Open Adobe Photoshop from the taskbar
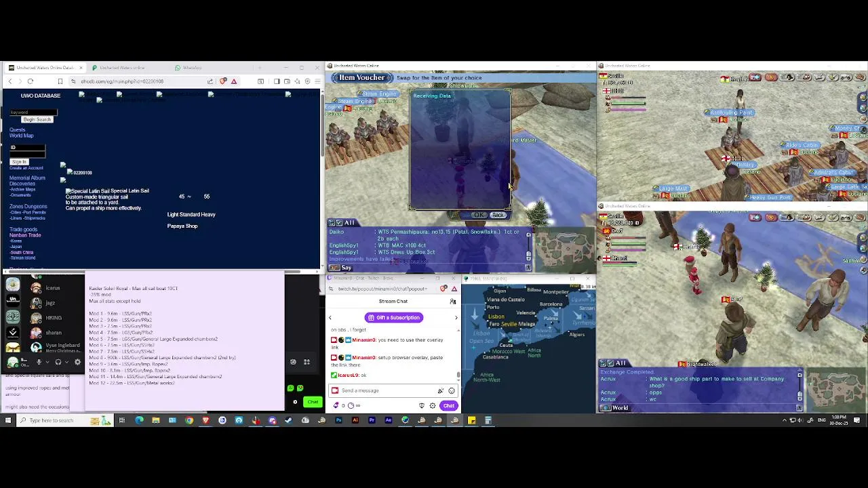 click(338, 420)
